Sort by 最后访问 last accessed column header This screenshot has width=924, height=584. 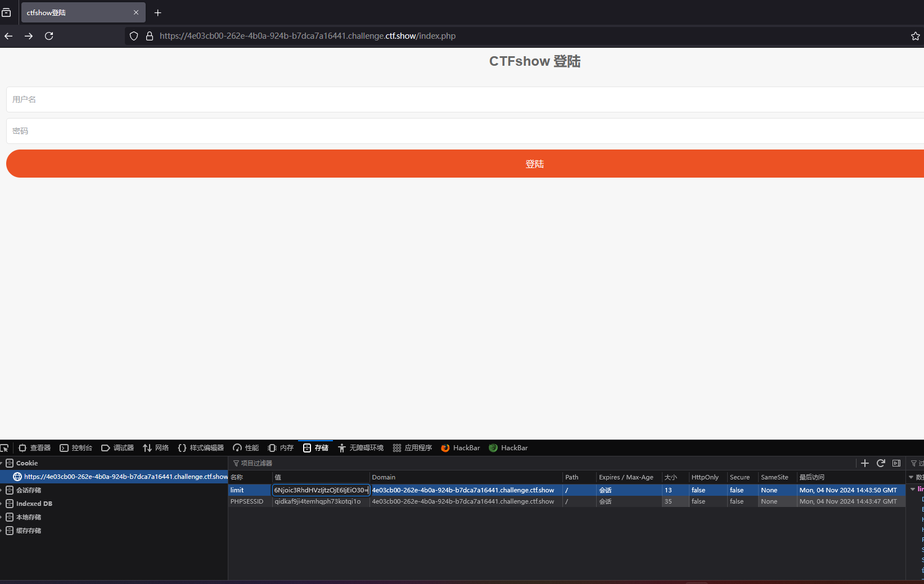coord(851,477)
